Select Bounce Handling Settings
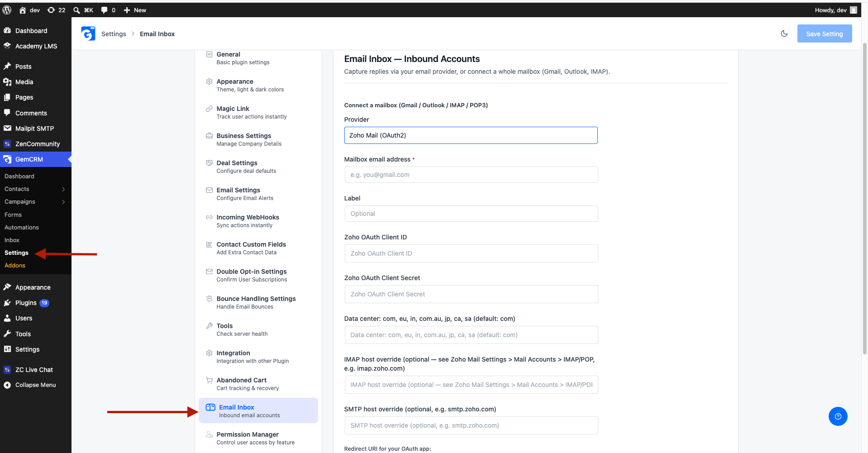This screenshot has width=868, height=453. 258,302
